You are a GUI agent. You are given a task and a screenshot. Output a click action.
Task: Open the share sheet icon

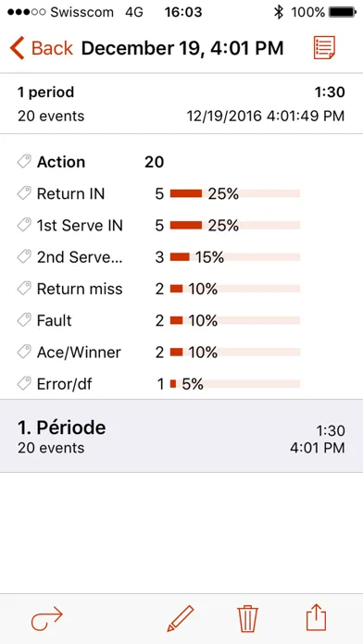pos(317,618)
